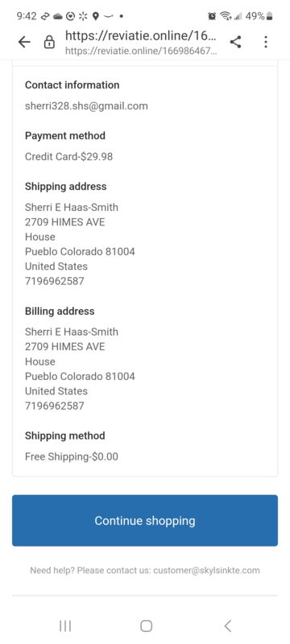Tap the sherri328.shs@gmail.com contact email
Screen dimensions: 290x644
click(86, 106)
